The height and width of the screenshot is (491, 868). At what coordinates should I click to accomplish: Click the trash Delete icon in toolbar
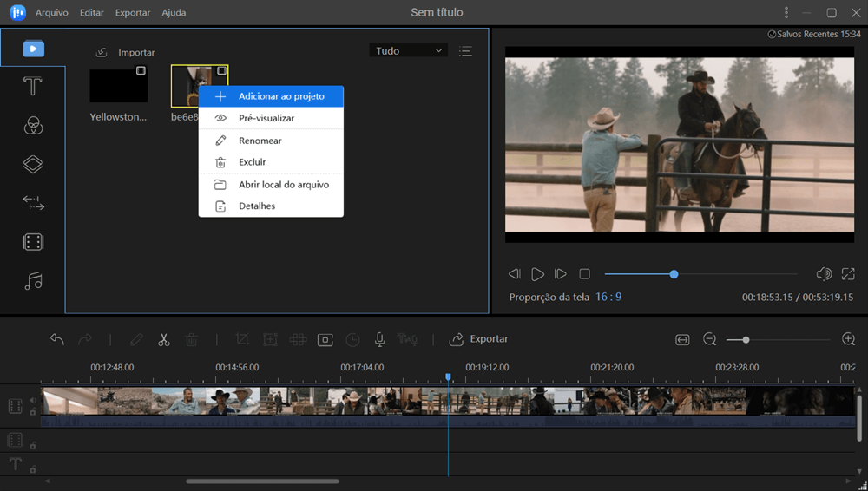191,339
